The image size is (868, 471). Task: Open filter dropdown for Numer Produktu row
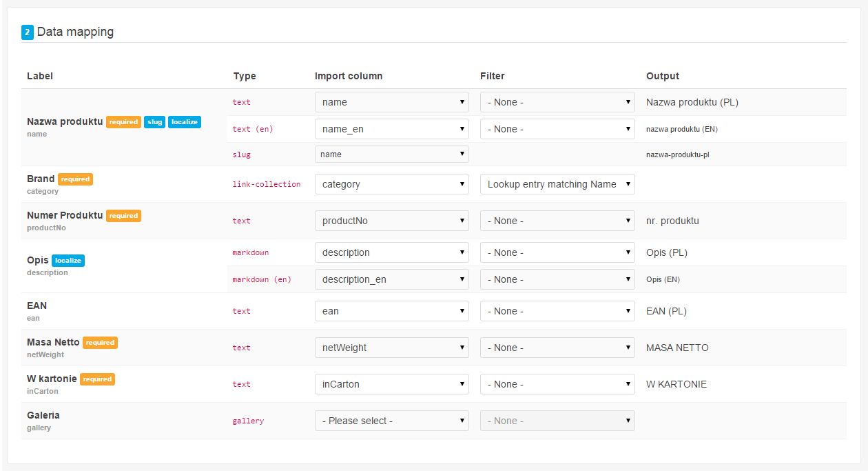pyautogui.click(x=557, y=221)
